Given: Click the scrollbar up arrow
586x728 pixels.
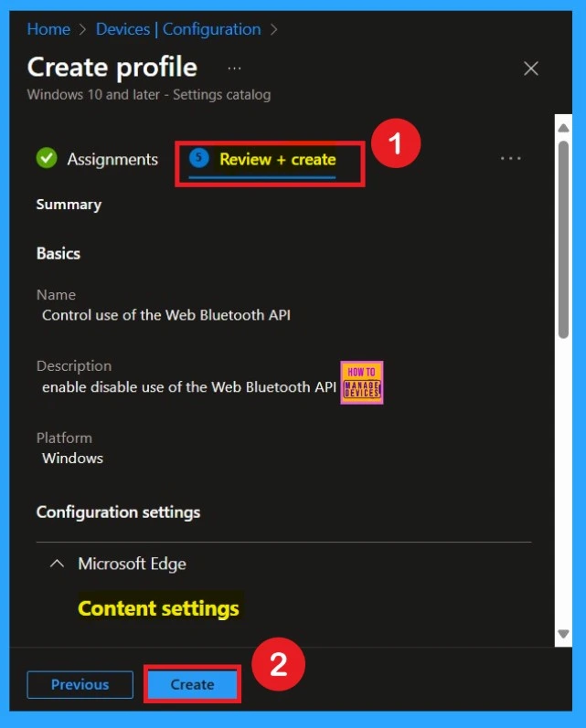Looking at the screenshot, I should (x=563, y=128).
